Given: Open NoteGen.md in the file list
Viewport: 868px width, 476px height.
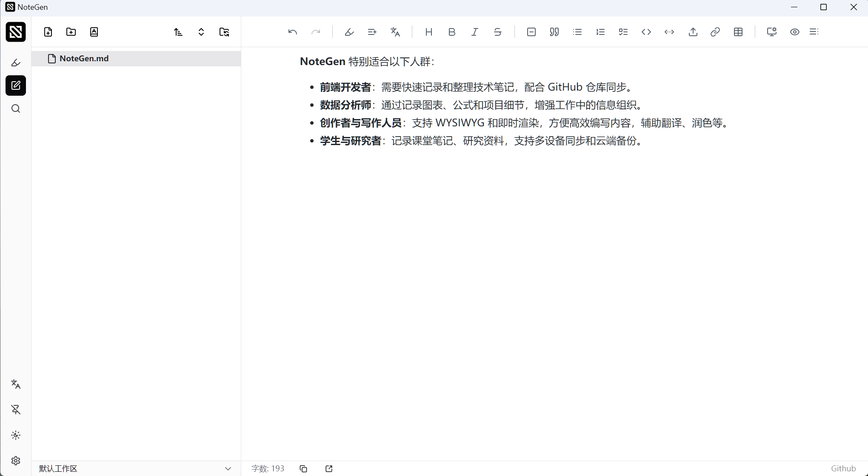Looking at the screenshot, I should (x=136, y=59).
